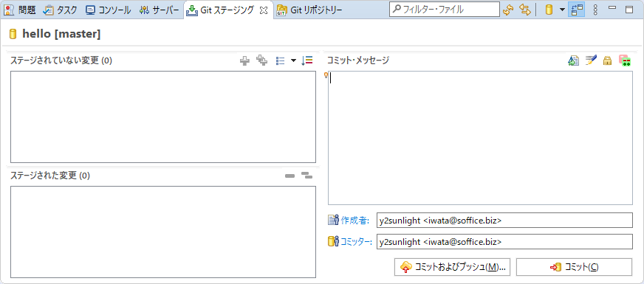Click the unstage selected files minus icon
Image resolution: width=644 pixels, height=284 pixels.
point(290,176)
